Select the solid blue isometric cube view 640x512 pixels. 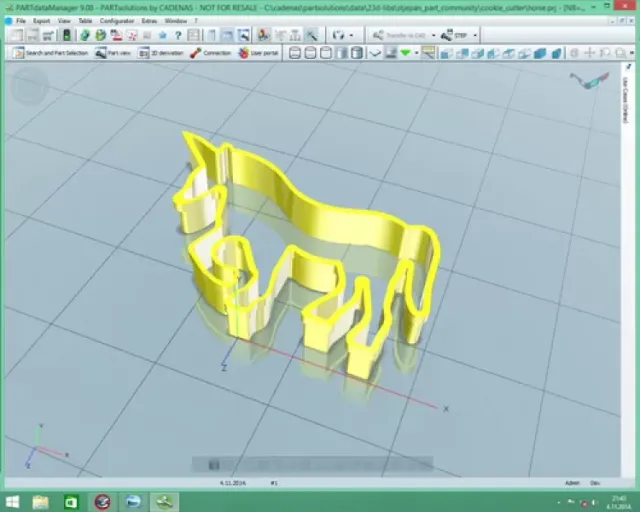point(540,53)
